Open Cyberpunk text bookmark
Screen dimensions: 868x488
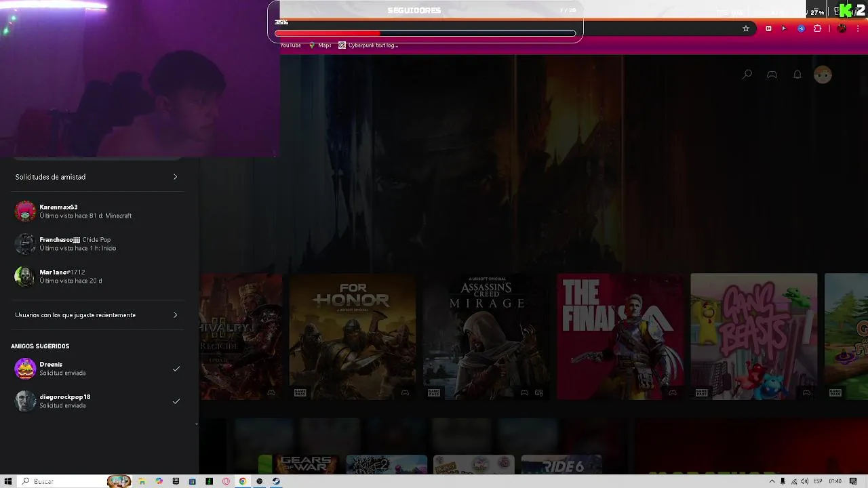click(368, 45)
